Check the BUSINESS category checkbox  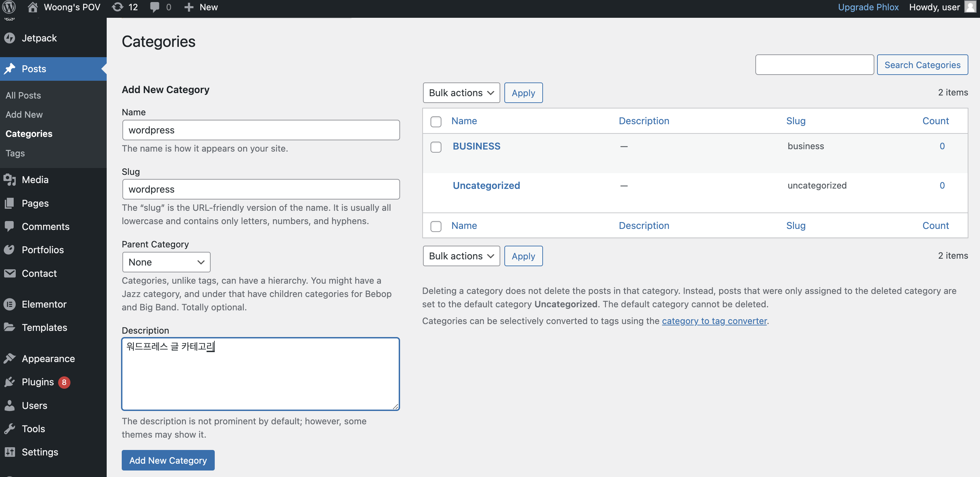[436, 147]
